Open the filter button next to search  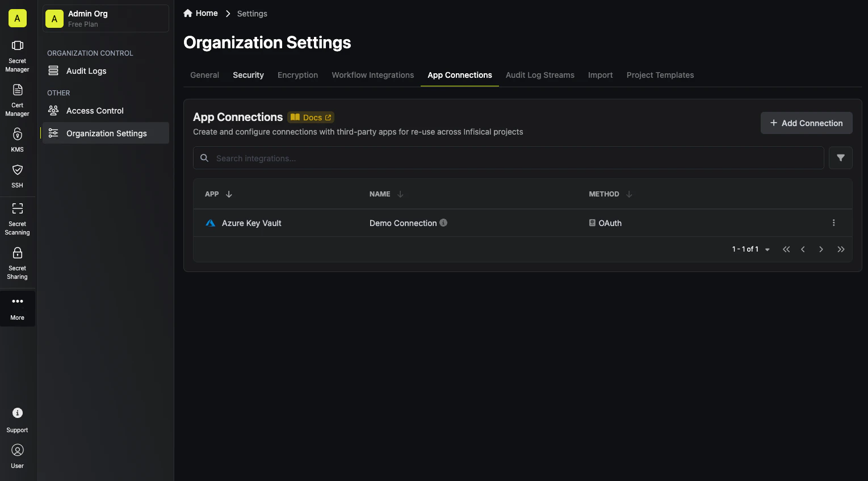[840, 158]
